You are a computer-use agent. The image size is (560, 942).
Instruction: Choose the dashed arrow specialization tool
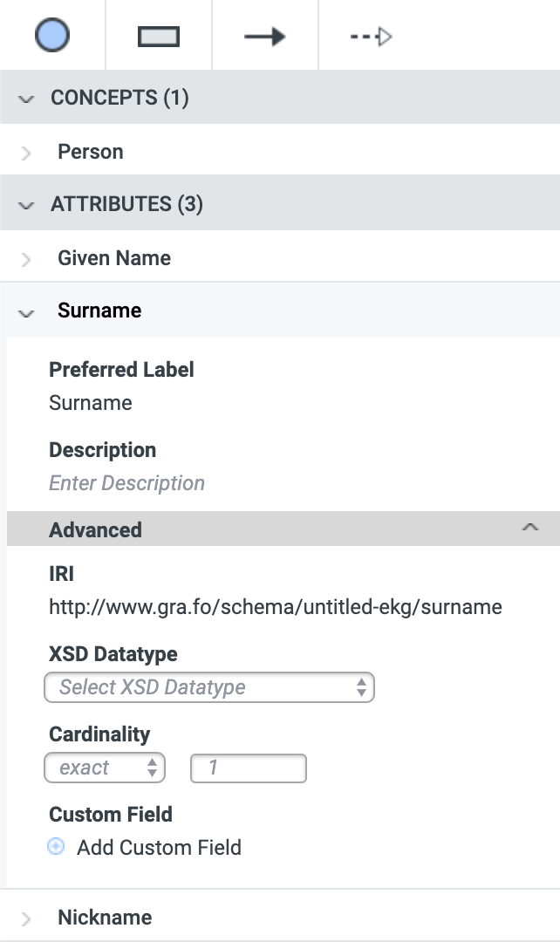click(371, 37)
